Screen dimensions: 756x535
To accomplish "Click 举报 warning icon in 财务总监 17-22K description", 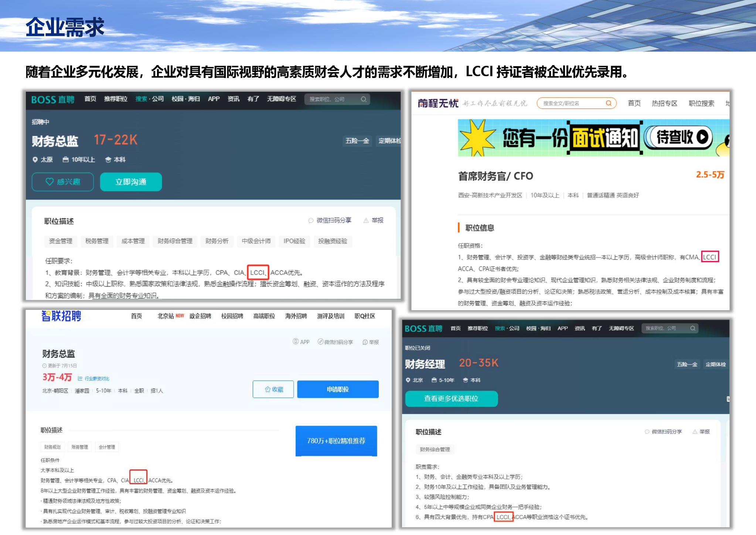I will tap(366, 220).
